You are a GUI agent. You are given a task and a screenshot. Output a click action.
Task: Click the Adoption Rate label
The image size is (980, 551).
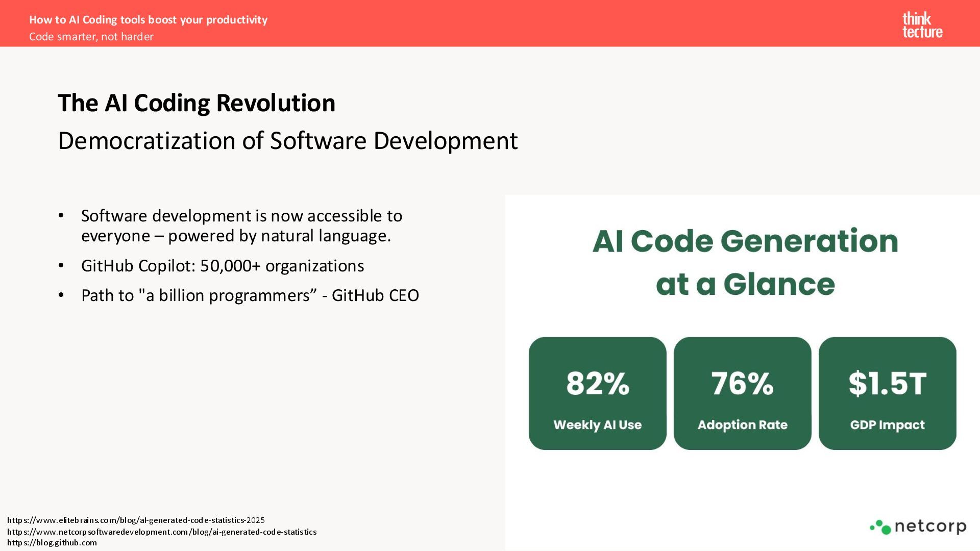click(x=742, y=425)
